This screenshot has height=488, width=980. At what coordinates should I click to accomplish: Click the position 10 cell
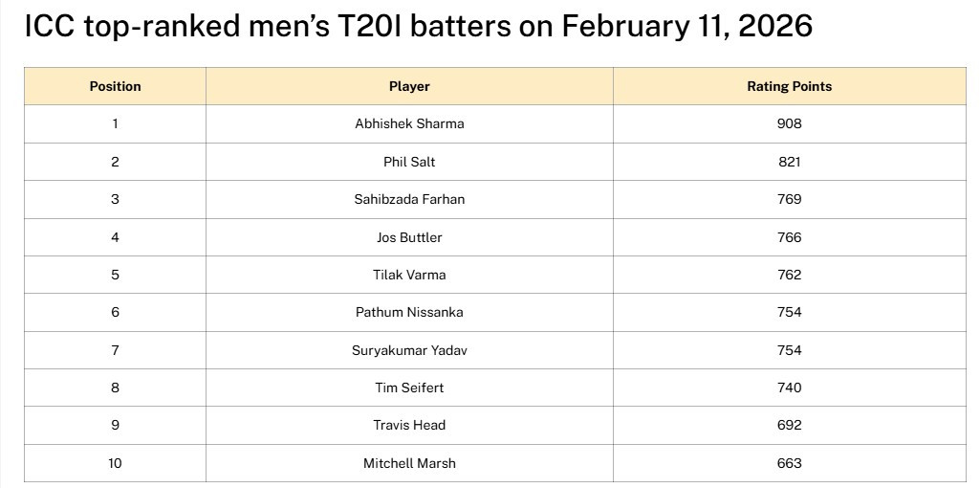[x=115, y=463]
